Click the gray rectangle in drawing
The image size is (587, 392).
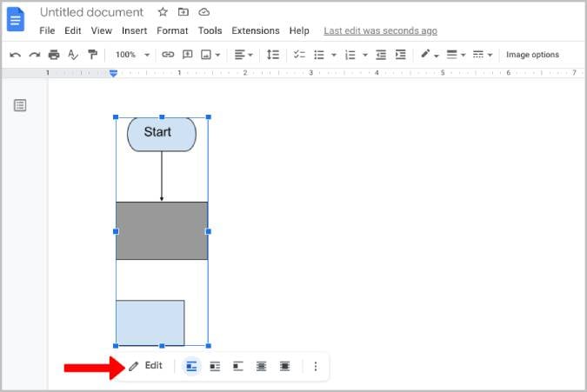click(162, 231)
